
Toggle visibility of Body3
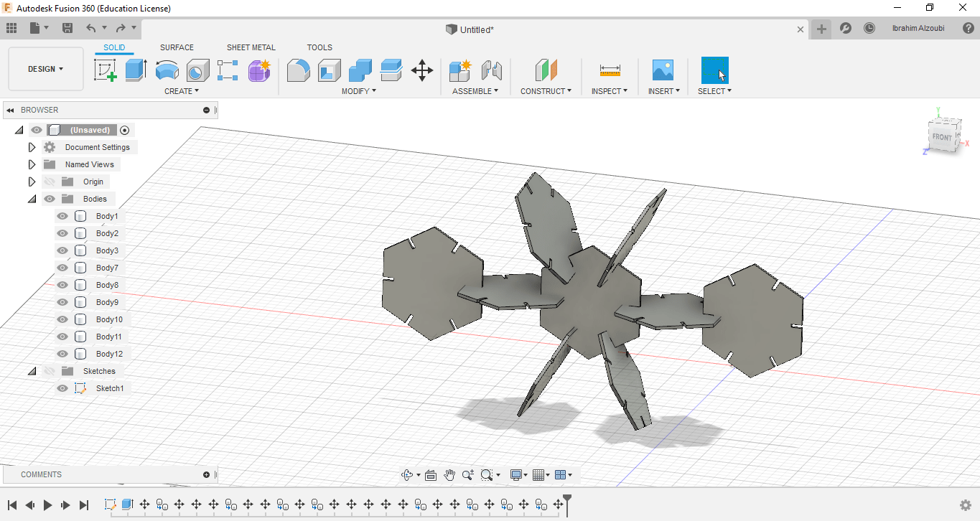(x=62, y=250)
